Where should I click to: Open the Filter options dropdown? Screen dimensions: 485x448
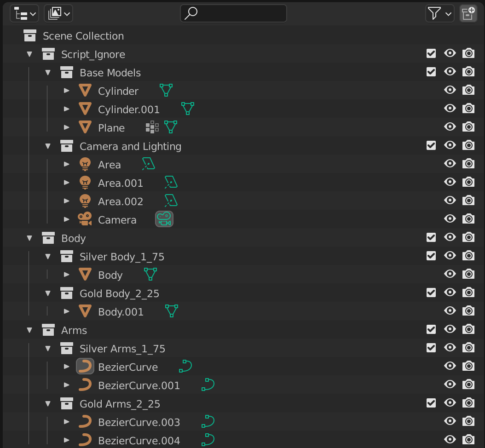point(439,14)
